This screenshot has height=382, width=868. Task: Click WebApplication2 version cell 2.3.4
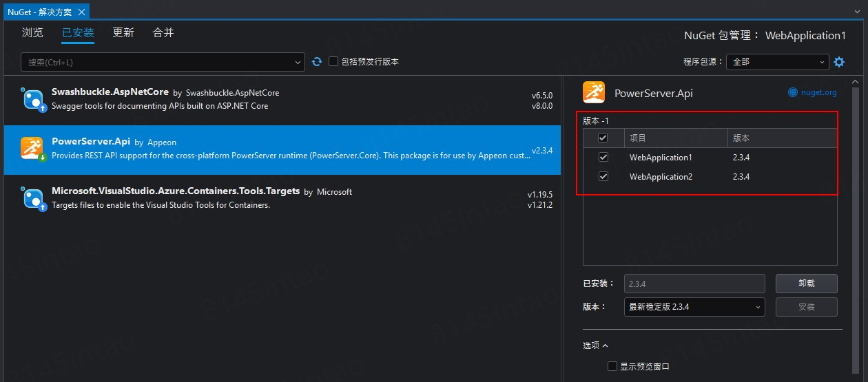[x=741, y=177]
